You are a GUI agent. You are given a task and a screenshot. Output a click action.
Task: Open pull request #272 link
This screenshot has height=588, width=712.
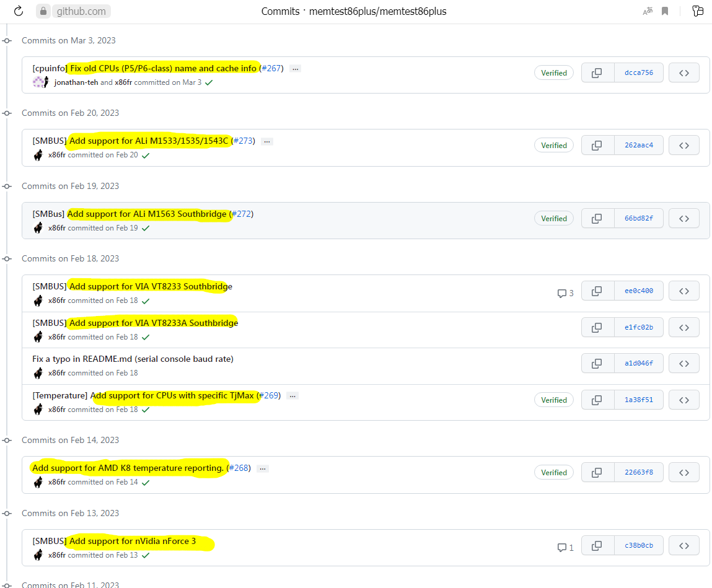point(241,214)
